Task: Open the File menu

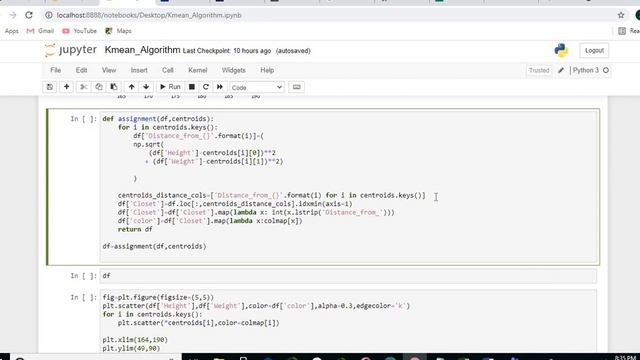Action: coord(56,70)
